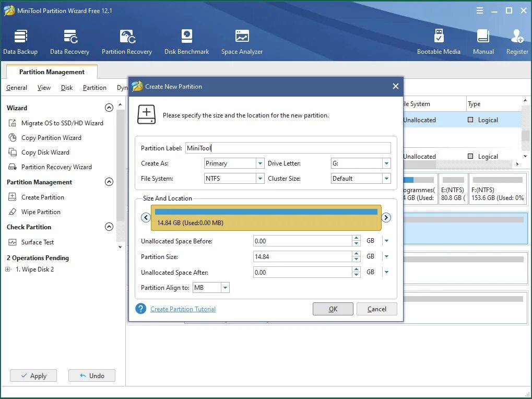Image resolution: width=532 pixels, height=399 pixels.
Task: Click OK to create the partition
Action: coord(333,309)
